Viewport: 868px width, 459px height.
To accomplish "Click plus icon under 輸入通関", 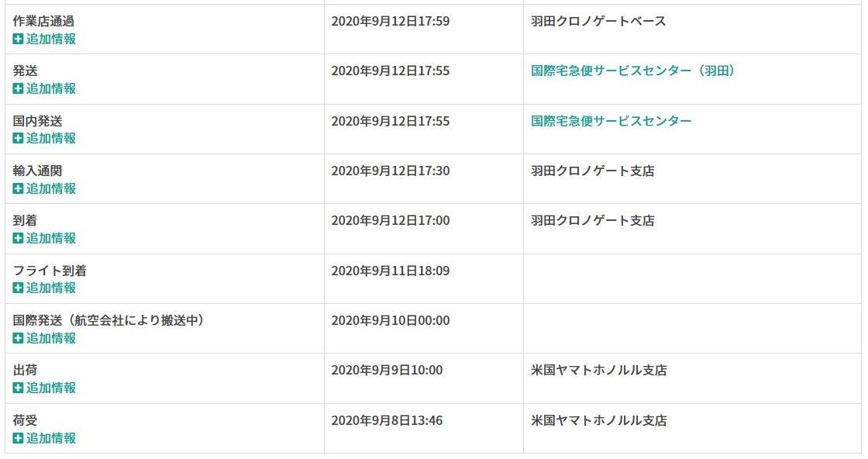I will point(18,188).
